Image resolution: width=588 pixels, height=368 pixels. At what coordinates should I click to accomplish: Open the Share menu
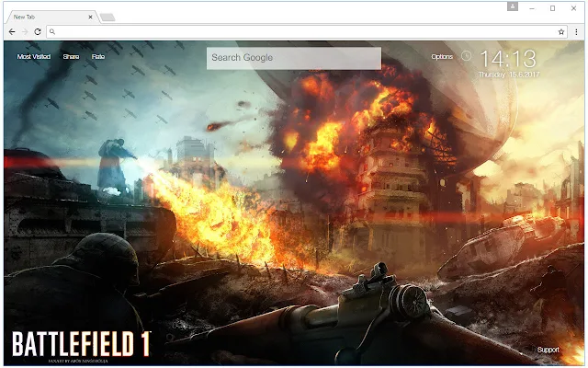(x=71, y=57)
